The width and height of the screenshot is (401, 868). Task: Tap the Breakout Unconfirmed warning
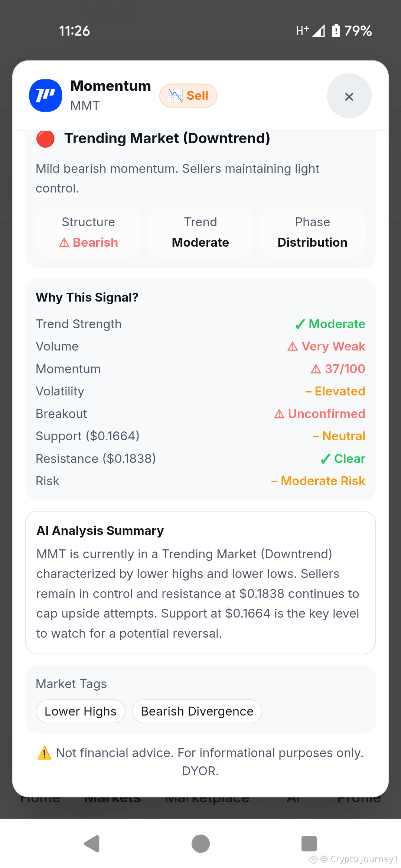(x=320, y=414)
